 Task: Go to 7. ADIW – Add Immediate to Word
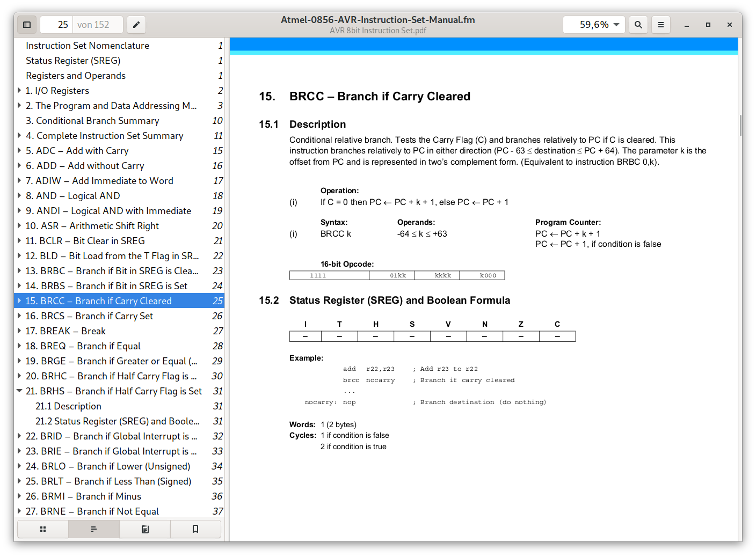(x=119, y=181)
